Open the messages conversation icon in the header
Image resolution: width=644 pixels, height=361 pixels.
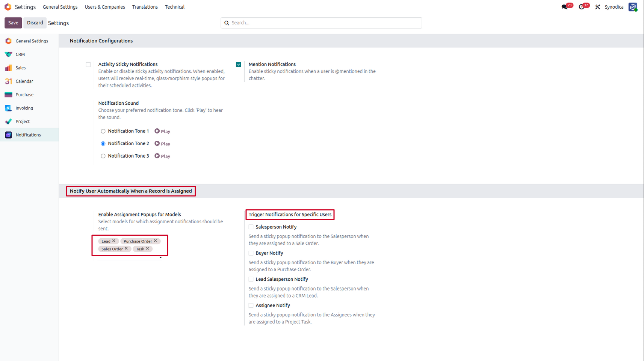[564, 7]
